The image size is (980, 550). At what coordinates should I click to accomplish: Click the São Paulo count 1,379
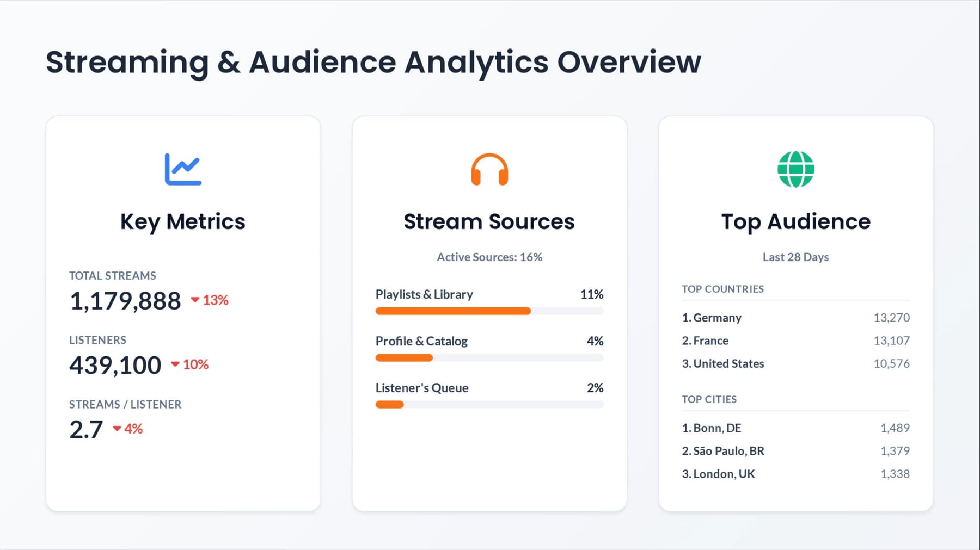click(x=895, y=451)
